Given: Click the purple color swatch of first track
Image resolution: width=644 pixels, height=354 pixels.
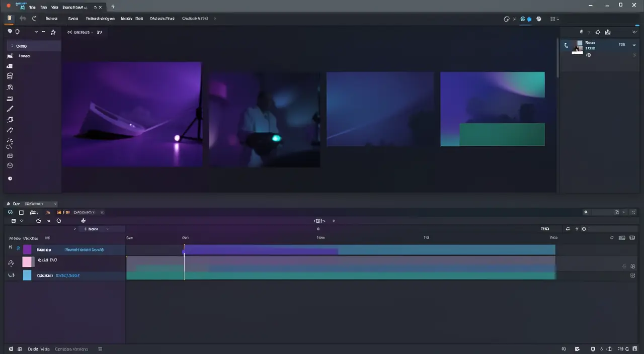Looking at the screenshot, I should point(27,249).
